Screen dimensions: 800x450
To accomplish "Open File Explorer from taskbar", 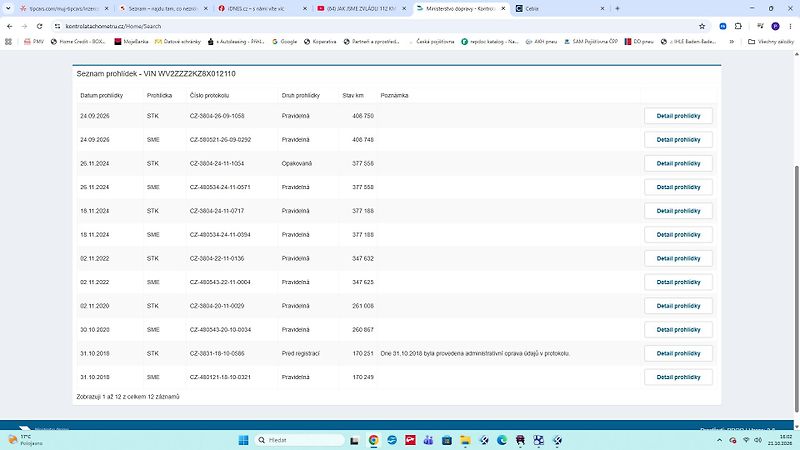I will click(x=465, y=440).
